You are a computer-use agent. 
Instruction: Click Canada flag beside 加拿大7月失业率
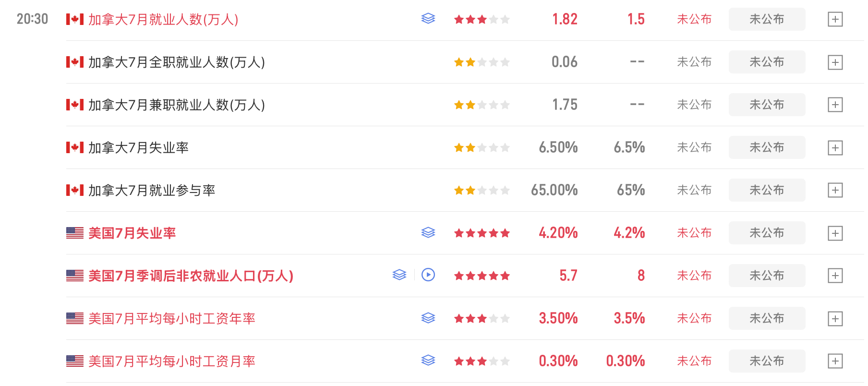[x=75, y=147]
